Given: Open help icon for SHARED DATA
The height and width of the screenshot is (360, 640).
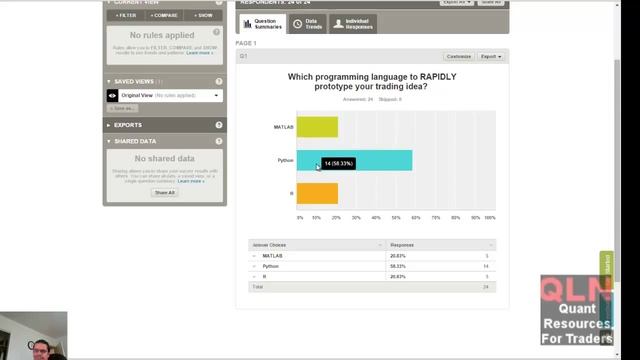Looking at the screenshot, I should (x=219, y=141).
